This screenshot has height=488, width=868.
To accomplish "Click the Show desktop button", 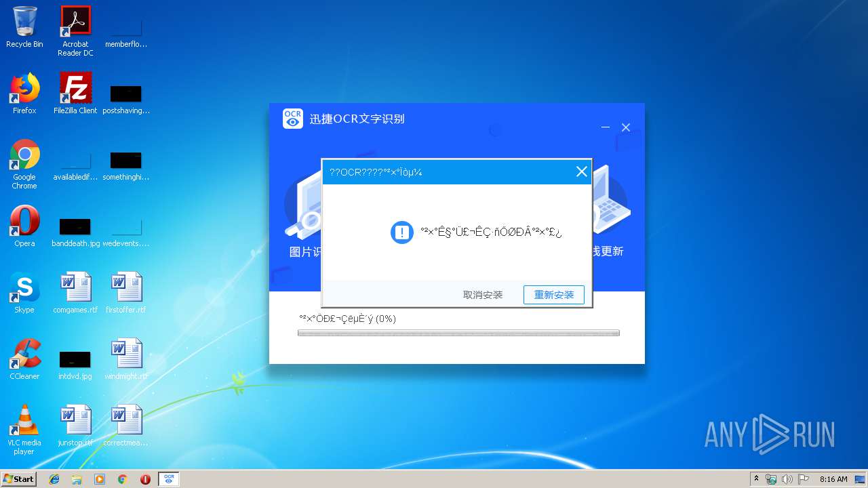I will [x=861, y=479].
